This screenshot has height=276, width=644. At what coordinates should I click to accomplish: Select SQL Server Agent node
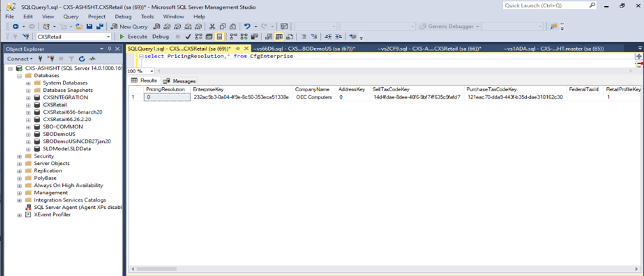[78, 208]
